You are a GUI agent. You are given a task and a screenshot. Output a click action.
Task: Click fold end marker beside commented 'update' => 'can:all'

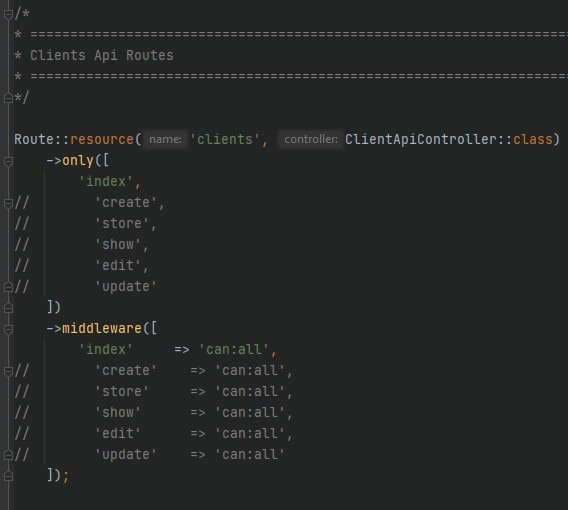(8, 455)
